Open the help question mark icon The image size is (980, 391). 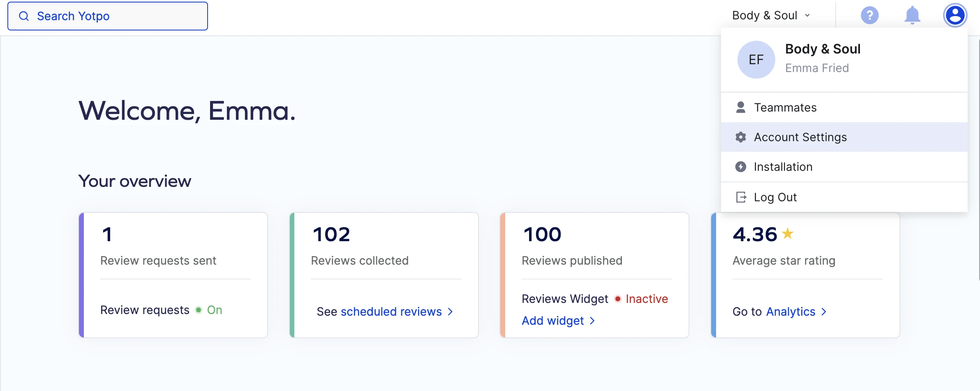(869, 16)
